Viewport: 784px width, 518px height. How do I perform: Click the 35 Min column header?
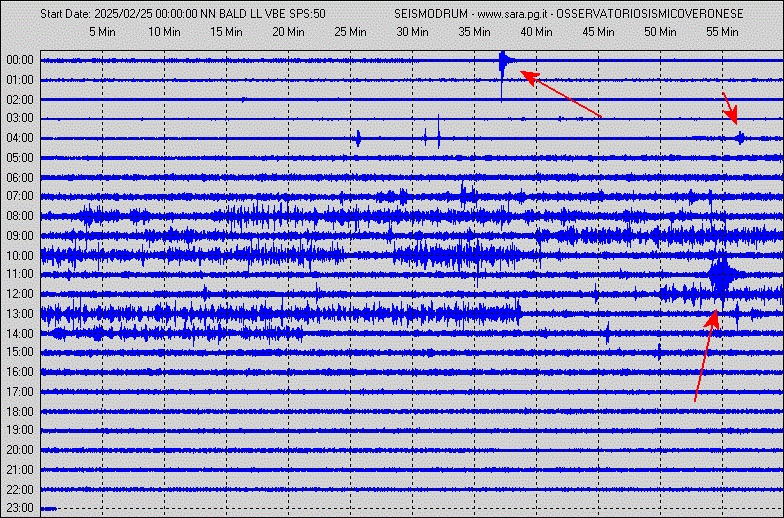coord(474,32)
